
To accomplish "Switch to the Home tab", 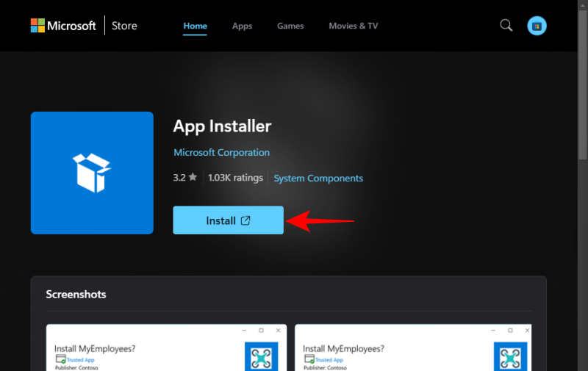I will tap(195, 26).
